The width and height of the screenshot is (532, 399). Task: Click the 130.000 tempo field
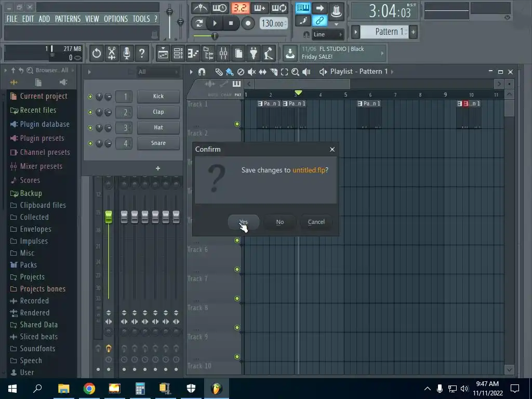coord(274,23)
